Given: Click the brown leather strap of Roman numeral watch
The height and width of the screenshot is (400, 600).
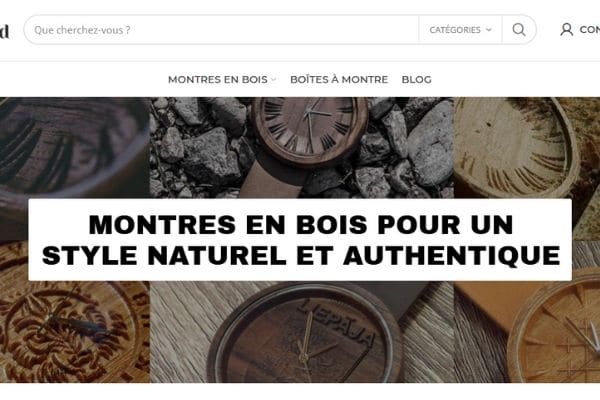Looking at the screenshot, I should coord(274,180).
